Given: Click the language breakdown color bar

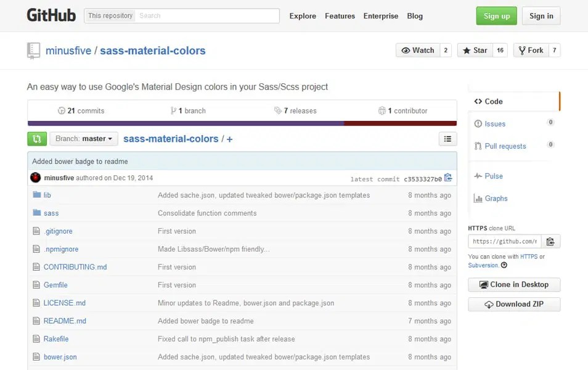Looking at the screenshot, I should point(241,122).
